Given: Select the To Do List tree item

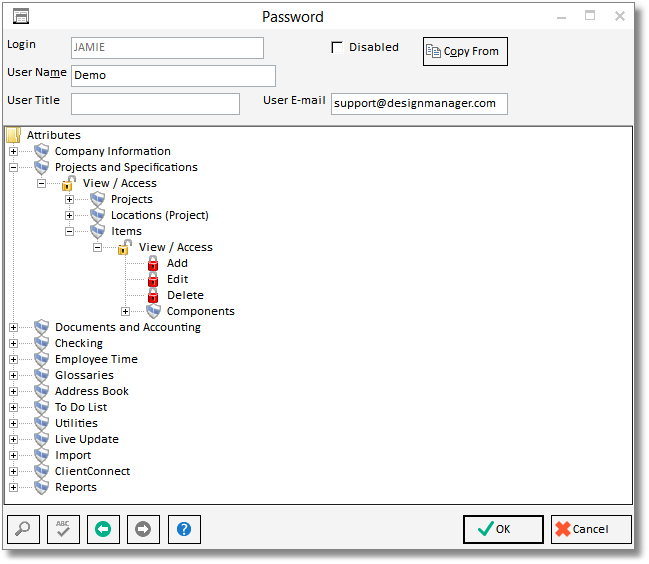Looking at the screenshot, I should pos(81,408).
